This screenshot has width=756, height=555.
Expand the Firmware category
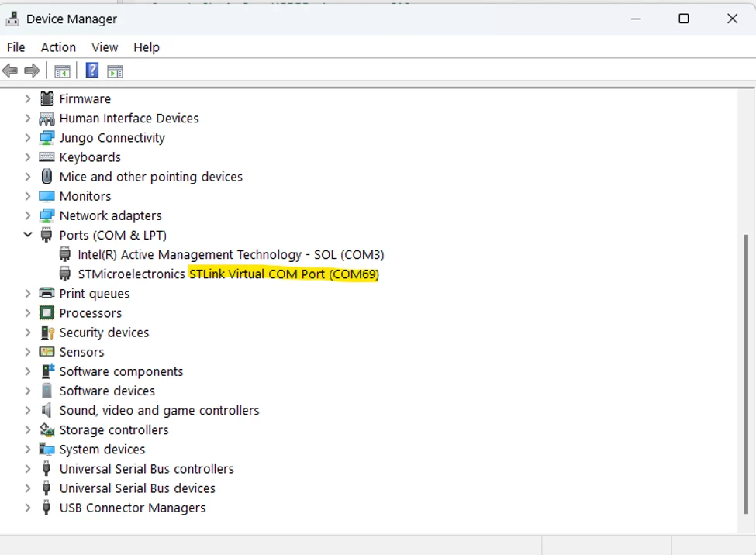[27, 98]
